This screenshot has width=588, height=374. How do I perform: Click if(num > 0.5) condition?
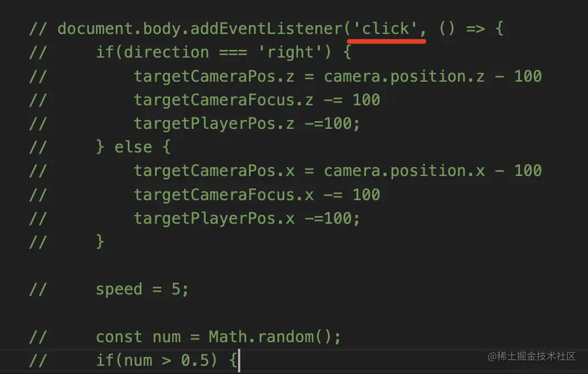point(157,360)
